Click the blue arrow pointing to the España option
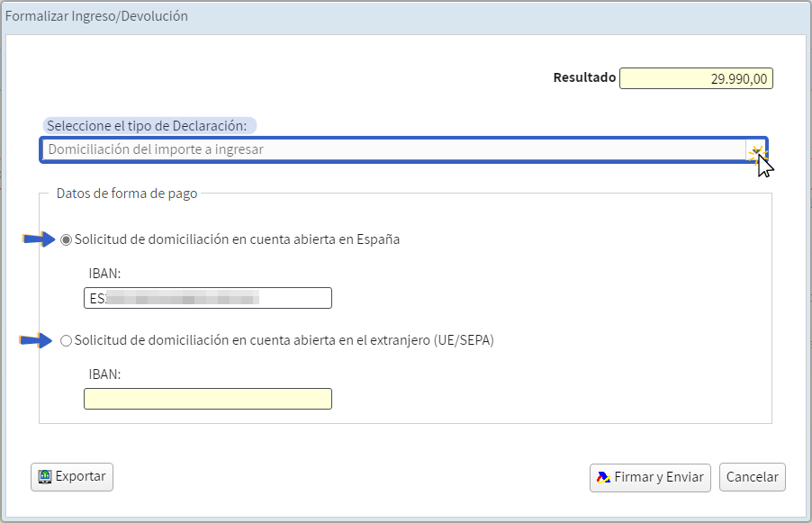 click(39, 239)
